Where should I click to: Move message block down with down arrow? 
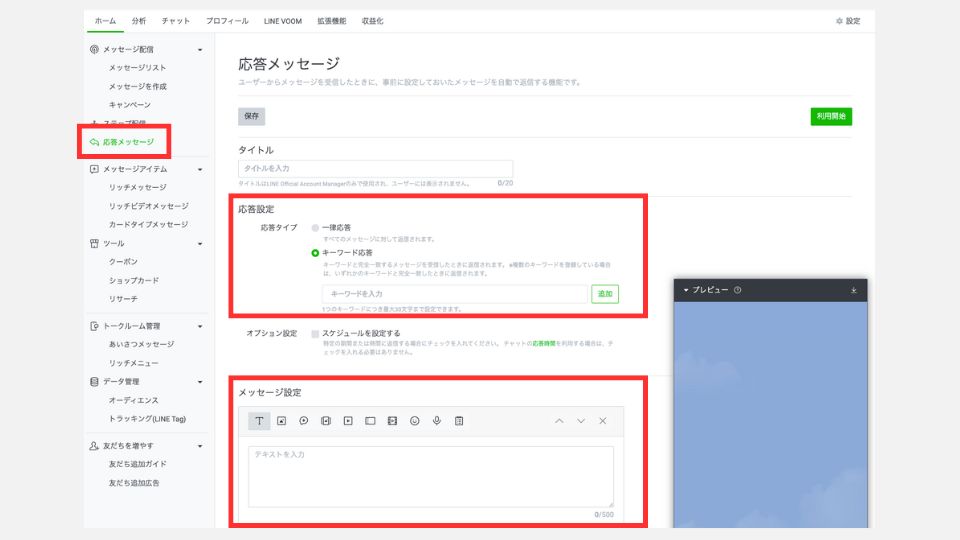(581, 421)
